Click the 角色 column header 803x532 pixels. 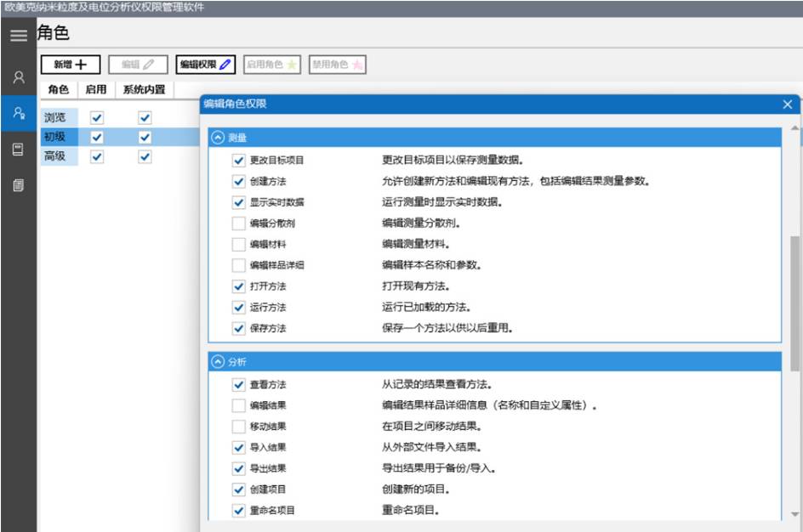(x=59, y=89)
